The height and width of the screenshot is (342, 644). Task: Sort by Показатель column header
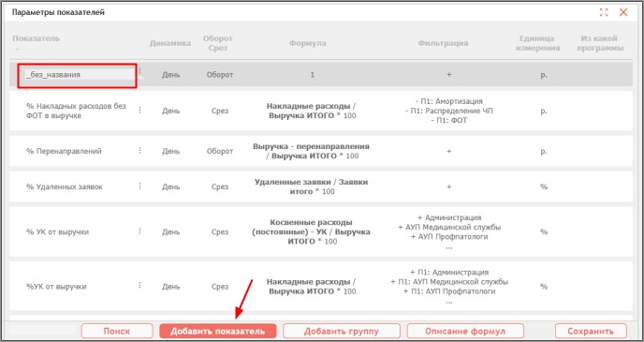click(37, 38)
